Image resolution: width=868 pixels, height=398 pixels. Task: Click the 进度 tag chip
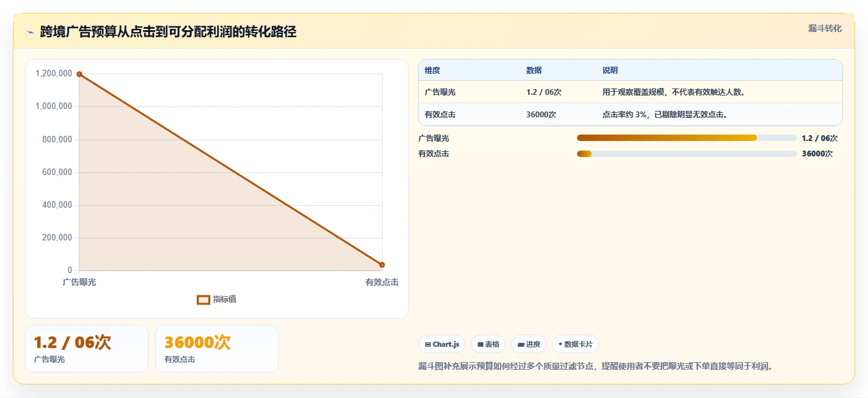tap(529, 344)
